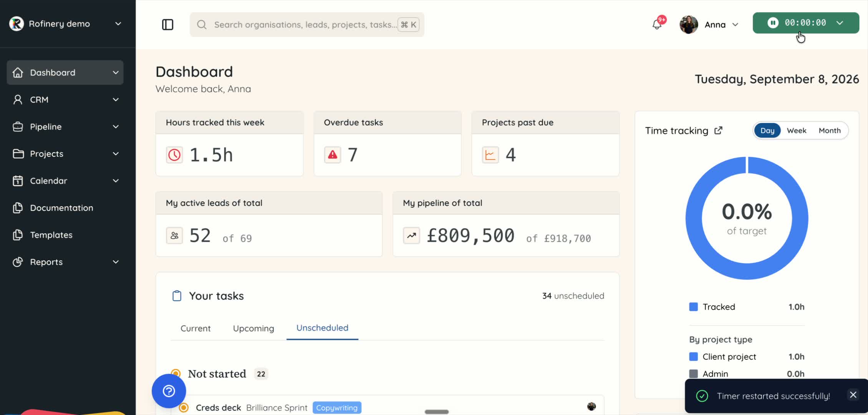The width and height of the screenshot is (868, 415).
Task: Click Anna's profile avatar
Action: click(689, 25)
